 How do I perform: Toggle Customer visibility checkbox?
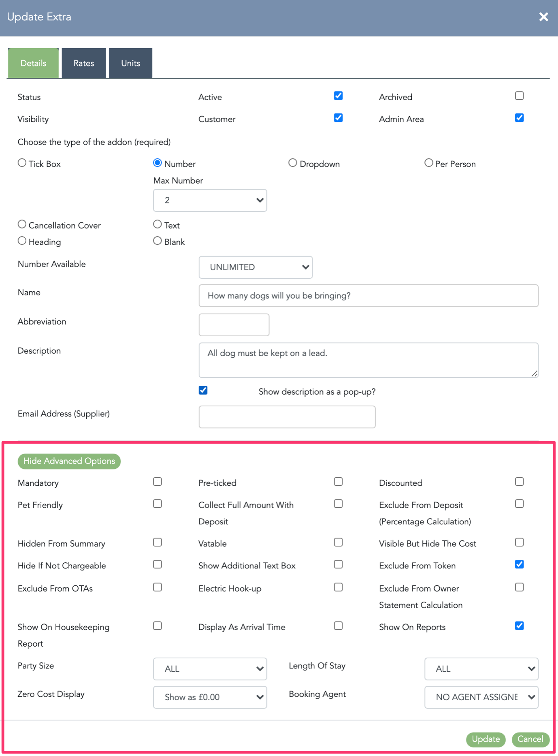338,118
